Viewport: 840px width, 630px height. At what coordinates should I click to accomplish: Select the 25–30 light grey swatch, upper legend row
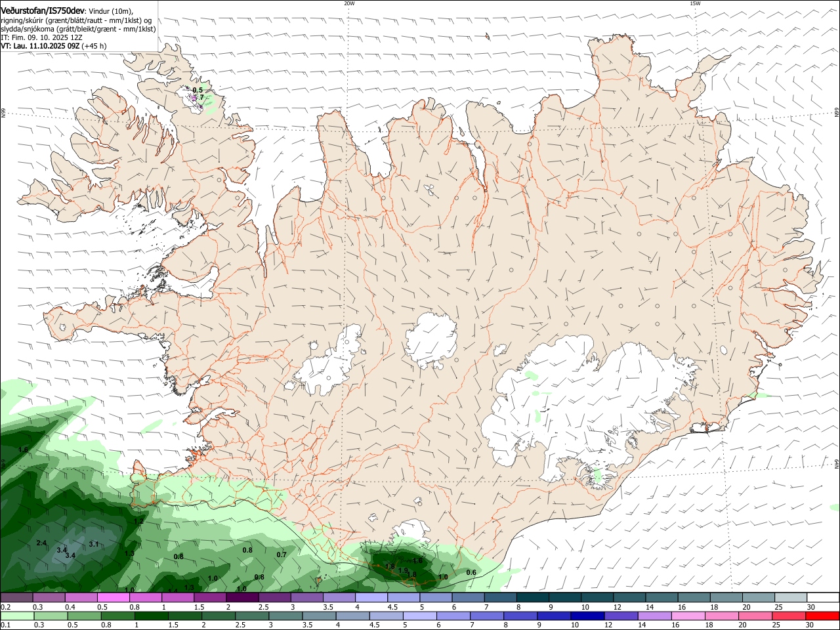[x=791, y=597]
